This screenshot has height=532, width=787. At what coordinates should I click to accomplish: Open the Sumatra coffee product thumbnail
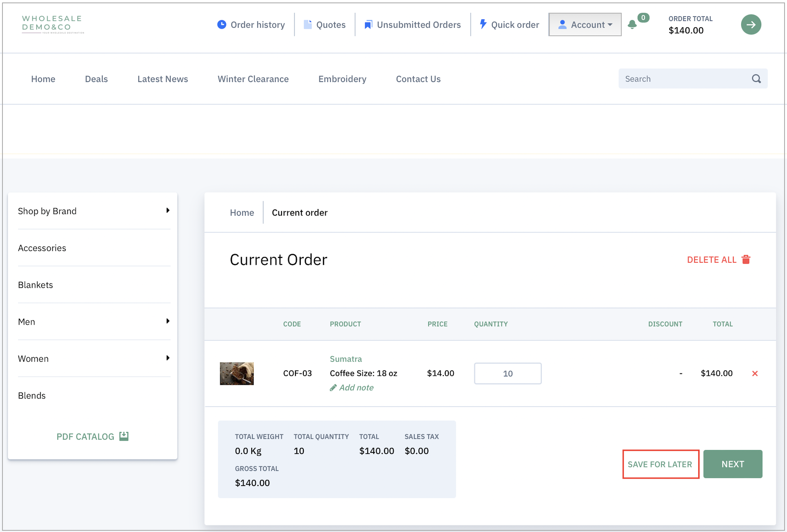click(x=237, y=373)
